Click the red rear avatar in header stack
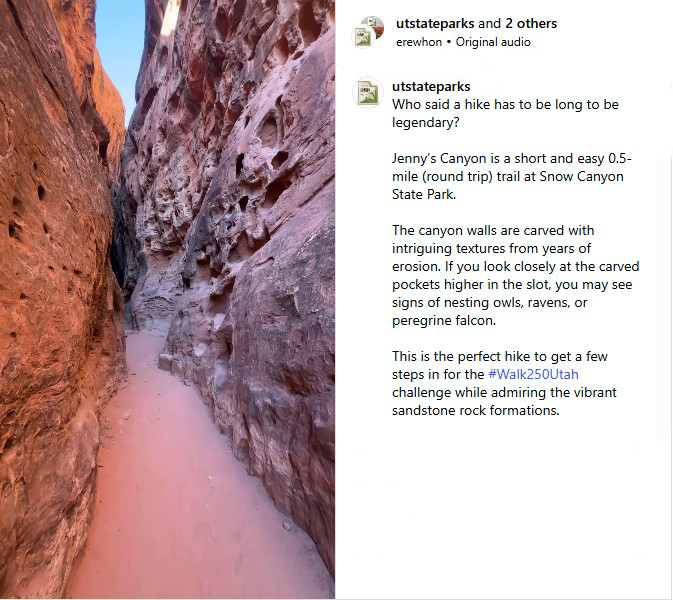This screenshot has width=673, height=600. [x=374, y=25]
